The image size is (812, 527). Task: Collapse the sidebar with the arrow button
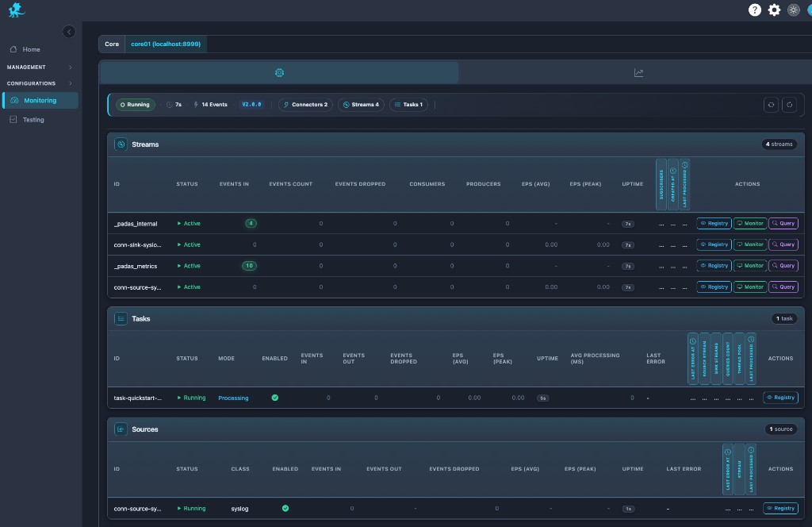(69, 32)
